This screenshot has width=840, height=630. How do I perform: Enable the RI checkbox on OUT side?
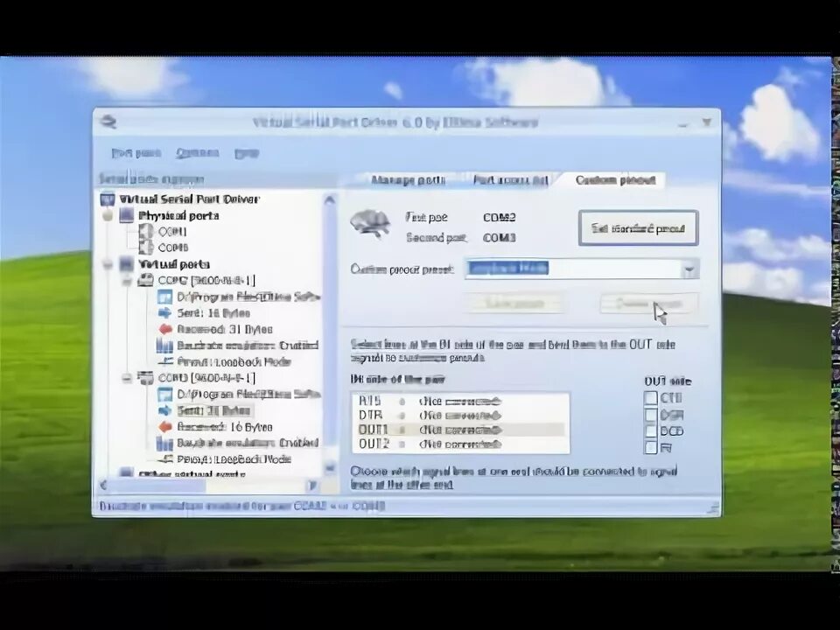click(x=650, y=447)
